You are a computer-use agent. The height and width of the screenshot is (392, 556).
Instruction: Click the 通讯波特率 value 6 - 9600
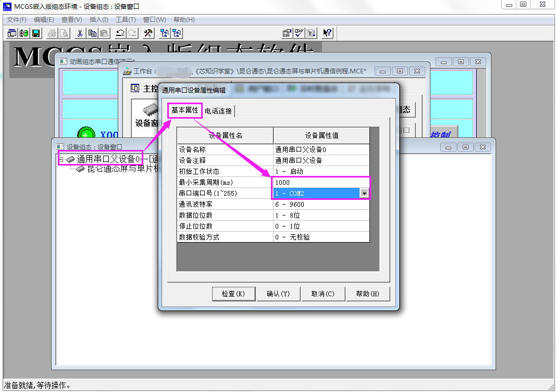point(322,204)
